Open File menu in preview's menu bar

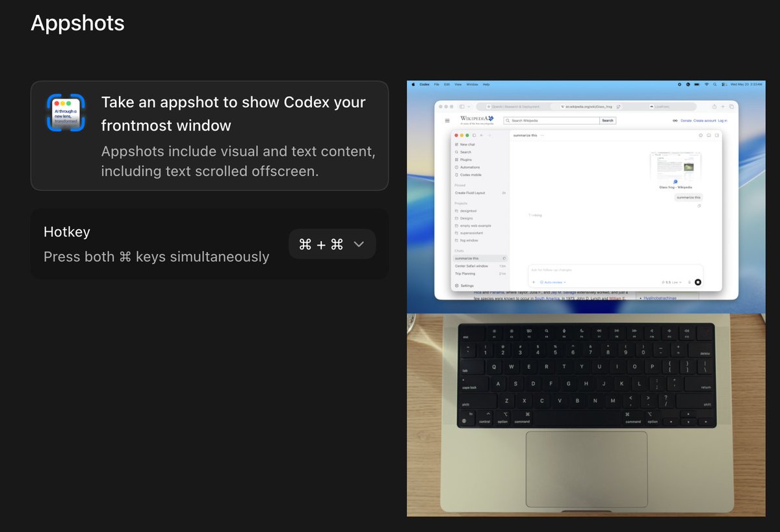pyautogui.click(x=437, y=84)
